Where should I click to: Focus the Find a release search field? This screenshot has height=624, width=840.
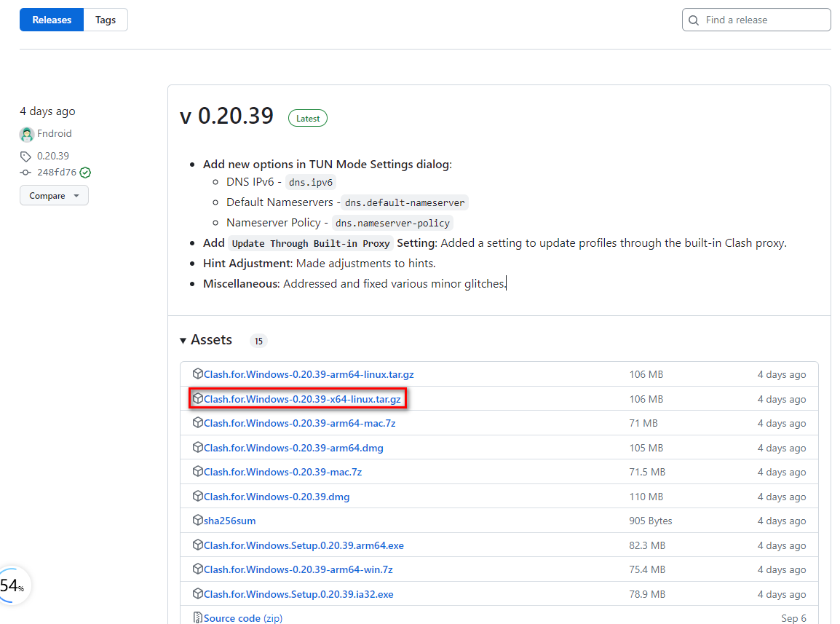click(x=756, y=20)
